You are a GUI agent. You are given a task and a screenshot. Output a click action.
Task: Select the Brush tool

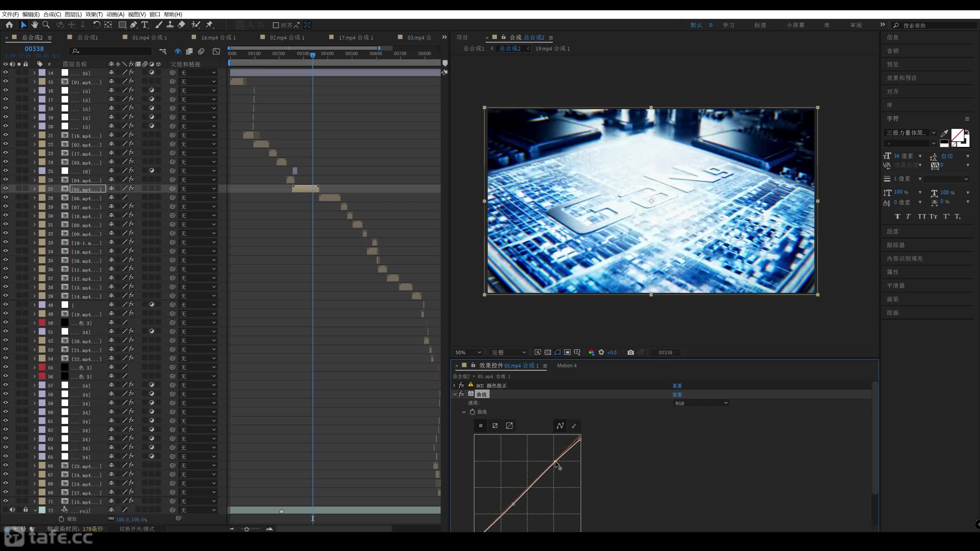pyautogui.click(x=158, y=25)
